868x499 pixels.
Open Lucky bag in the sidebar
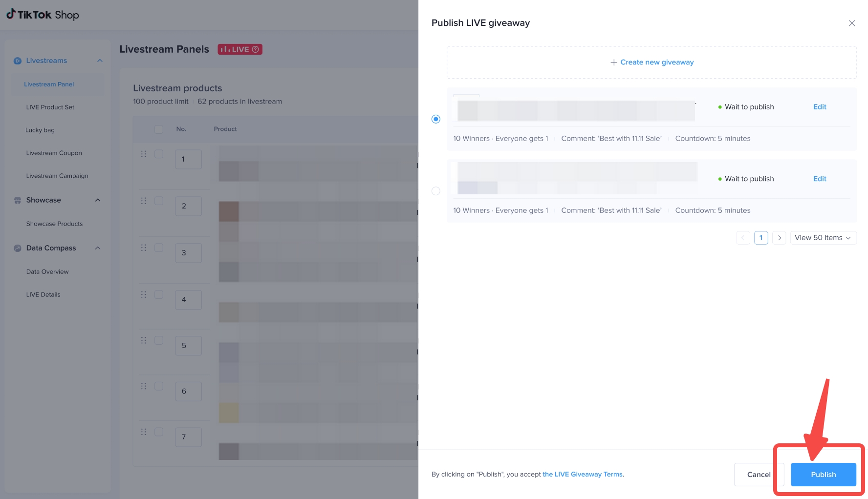point(40,130)
